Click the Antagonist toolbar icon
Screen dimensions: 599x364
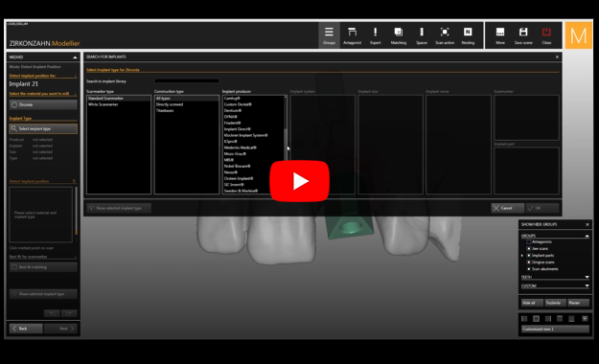(x=353, y=35)
